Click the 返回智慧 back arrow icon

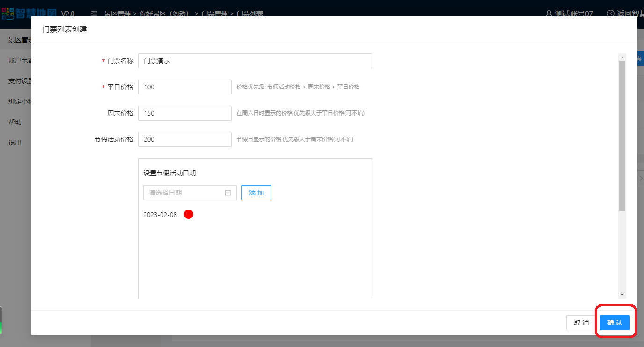610,14
